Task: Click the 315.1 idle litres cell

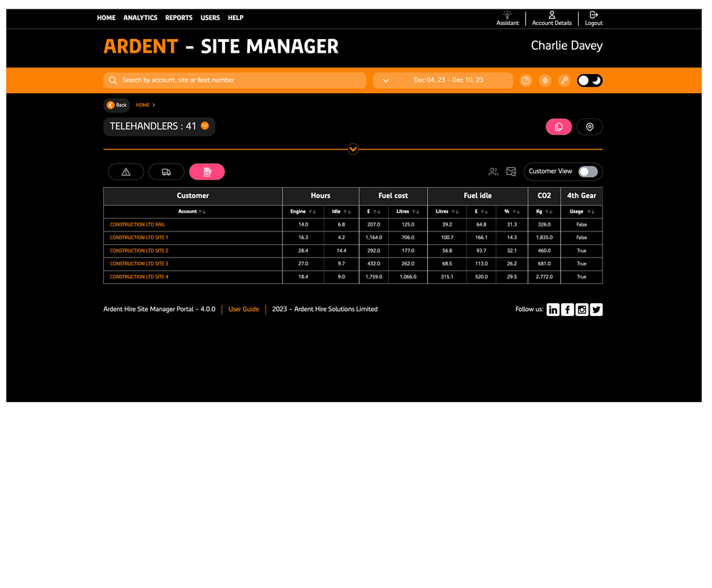Action: pyautogui.click(x=447, y=277)
